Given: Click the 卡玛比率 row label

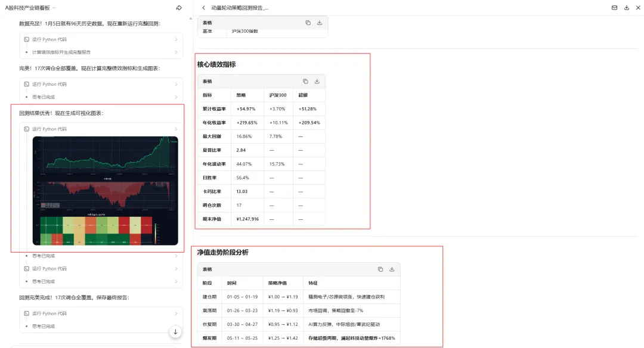Looking at the screenshot, I should (x=212, y=191).
